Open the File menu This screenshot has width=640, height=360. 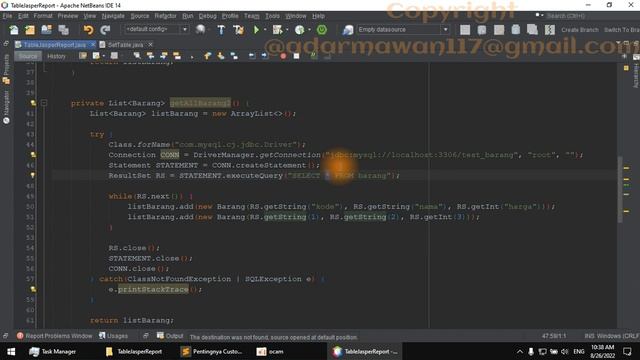point(7,16)
